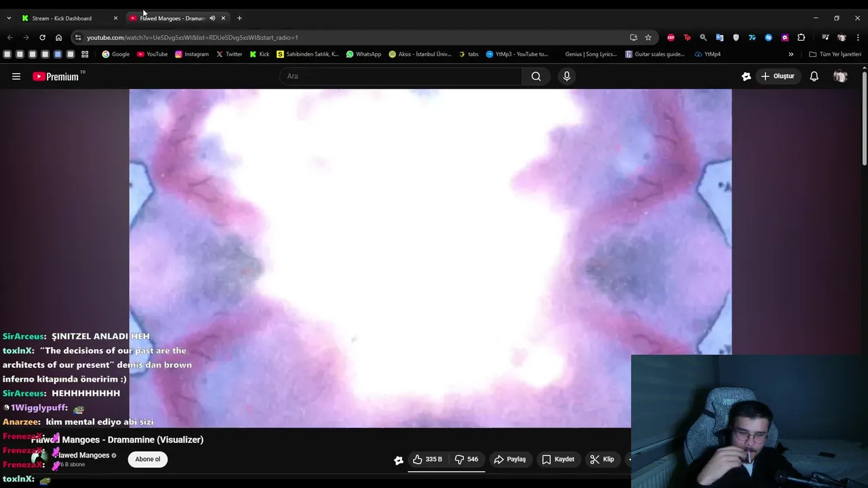Go back to the previous page
Image resolution: width=868 pixels, height=488 pixels.
point(9,37)
